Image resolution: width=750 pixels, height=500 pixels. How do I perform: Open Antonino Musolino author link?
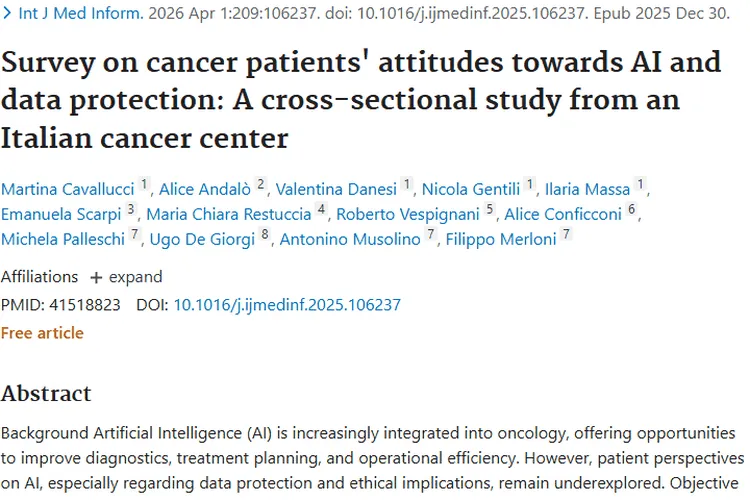coord(351,239)
